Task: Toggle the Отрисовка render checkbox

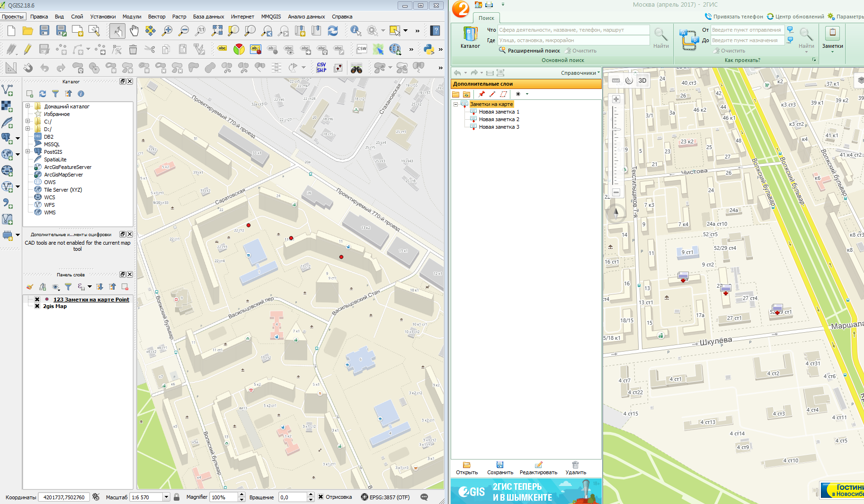Action: click(x=321, y=497)
